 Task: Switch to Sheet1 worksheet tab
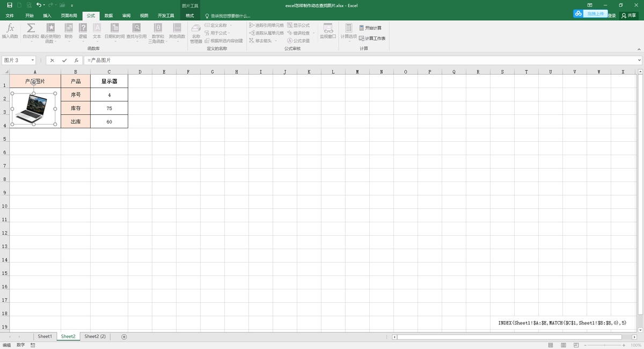(45, 337)
